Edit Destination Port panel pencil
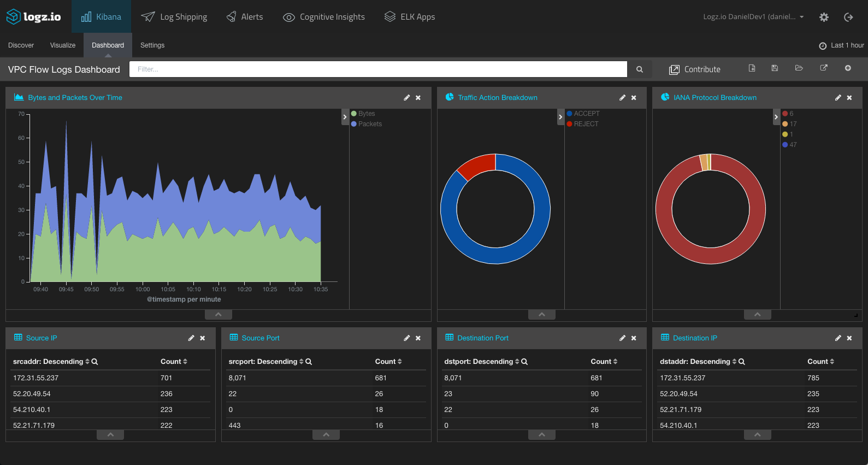Viewport: 868px width, 465px height. [x=622, y=338]
